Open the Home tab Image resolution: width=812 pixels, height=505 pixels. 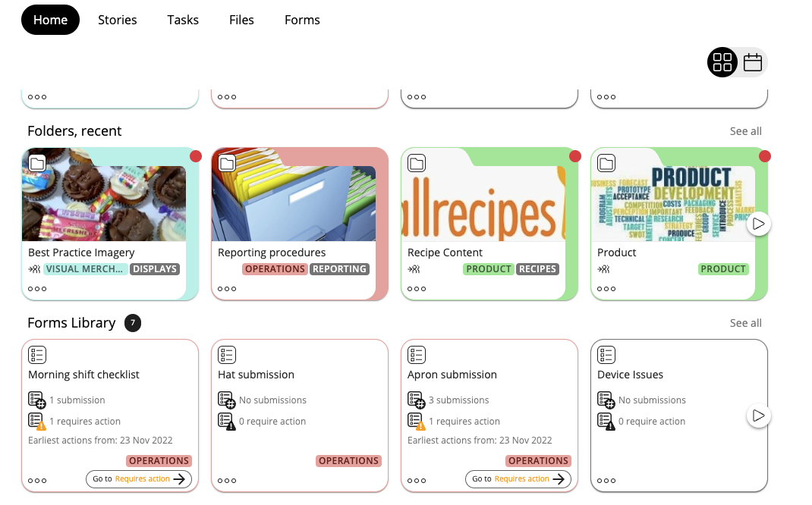pyautogui.click(x=50, y=20)
